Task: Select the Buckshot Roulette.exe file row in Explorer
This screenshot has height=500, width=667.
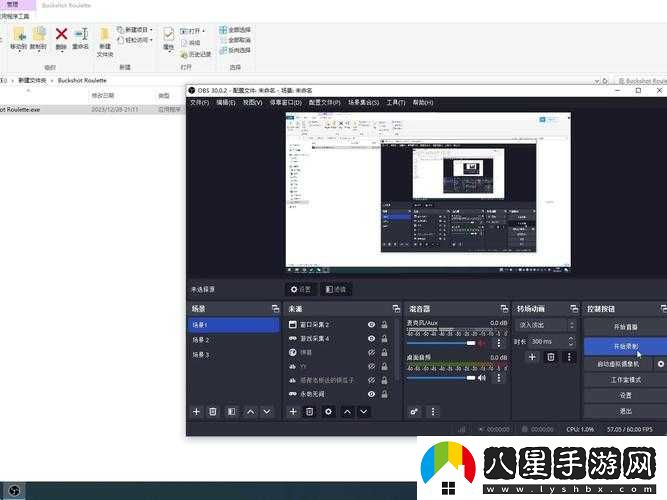Action: tap(91, 109)
